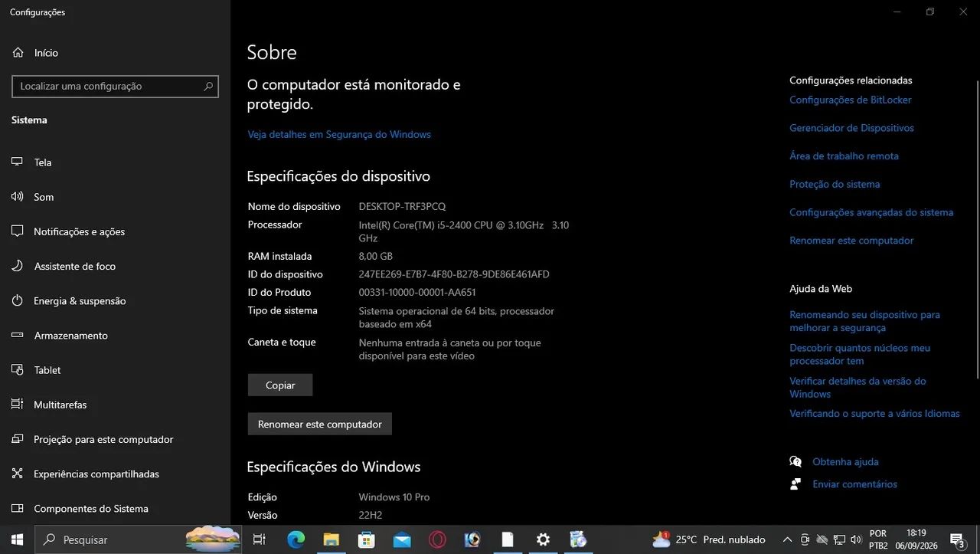980x554 pixels.
Task: Select edition text Windows 10 Pro
Action: (394, 497)
